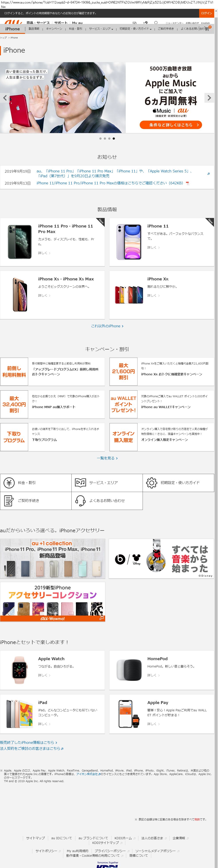Select the fourth carousel dot indicator
The width and height of the screenshot is (218, 868).
click(x=114, y=139)
